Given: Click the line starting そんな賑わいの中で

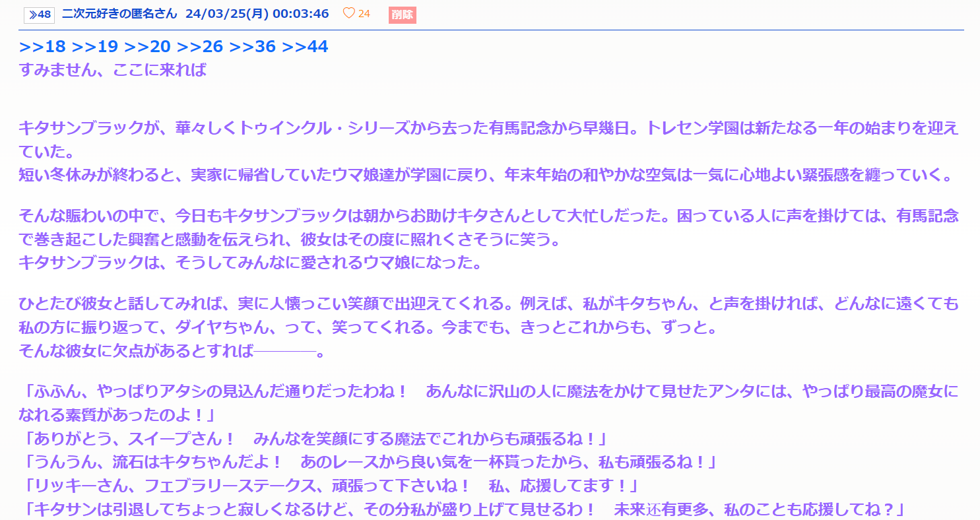Looking at the screenshot, I should 489,215.
